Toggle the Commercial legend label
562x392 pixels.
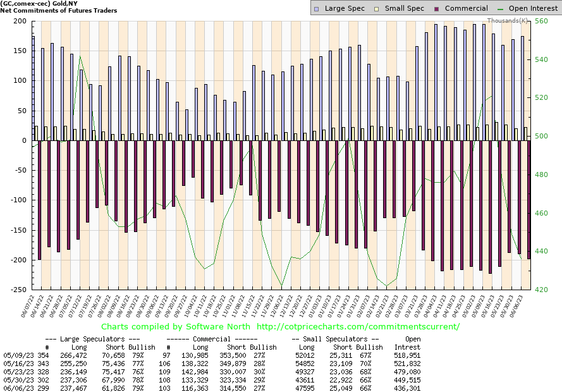pos(466,9)
